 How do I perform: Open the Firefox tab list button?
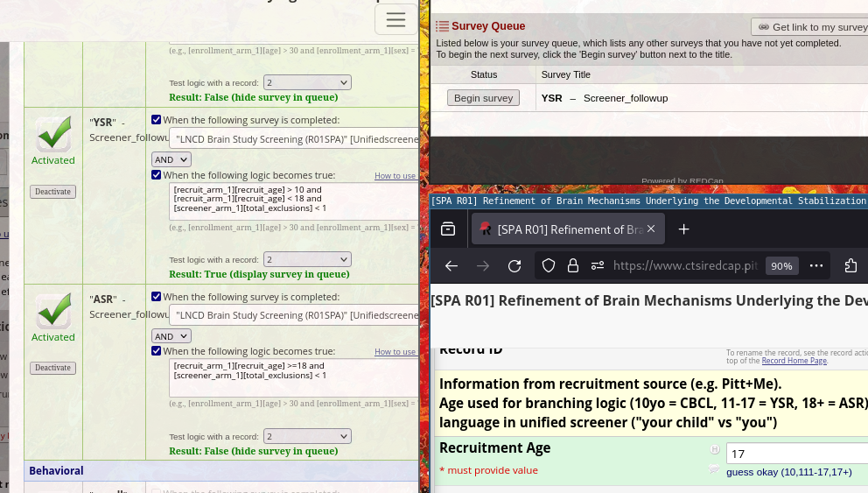[448, 229]
